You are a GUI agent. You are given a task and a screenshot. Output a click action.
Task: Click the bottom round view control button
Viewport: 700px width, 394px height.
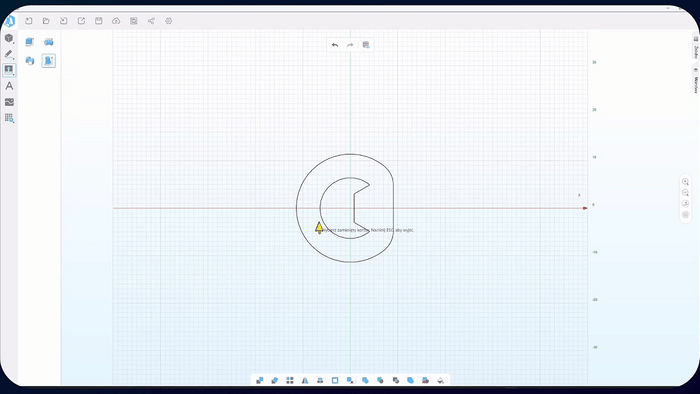click(x=685, y=215)
